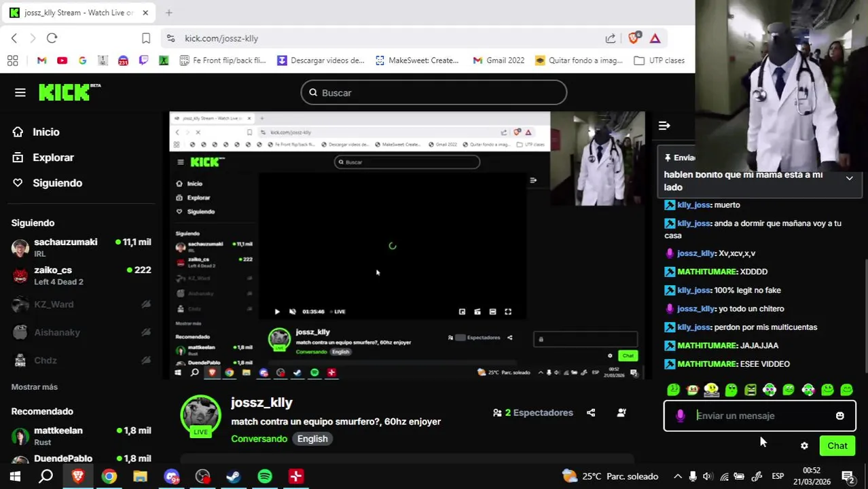Open the YouTube bookmark icon
The image size is (868, 489).
[62, 60]
